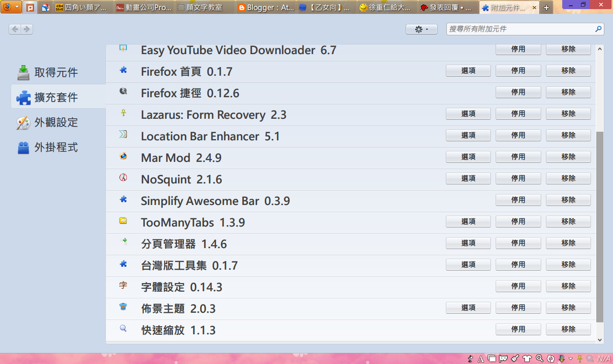This screenshot has width=613, height=364.
Task: Click the paintbrush icon in the status bar
Action: point(515,358)
